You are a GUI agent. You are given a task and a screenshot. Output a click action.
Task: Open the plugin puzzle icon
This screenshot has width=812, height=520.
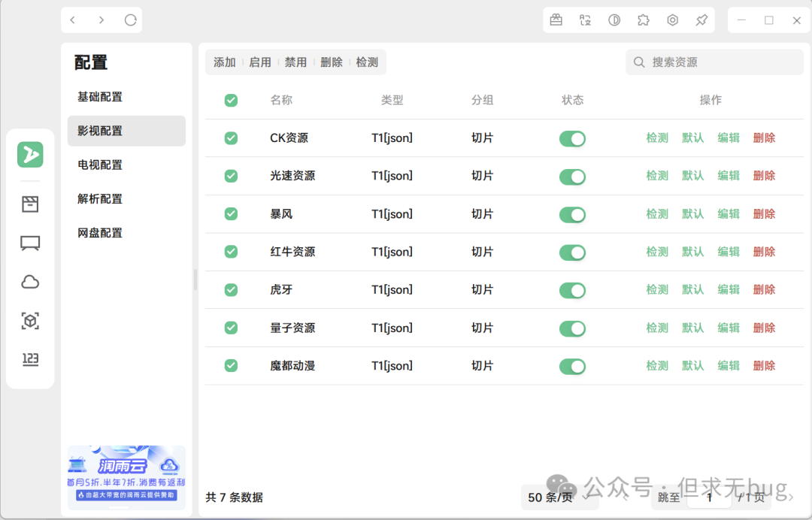coord(643,20)
